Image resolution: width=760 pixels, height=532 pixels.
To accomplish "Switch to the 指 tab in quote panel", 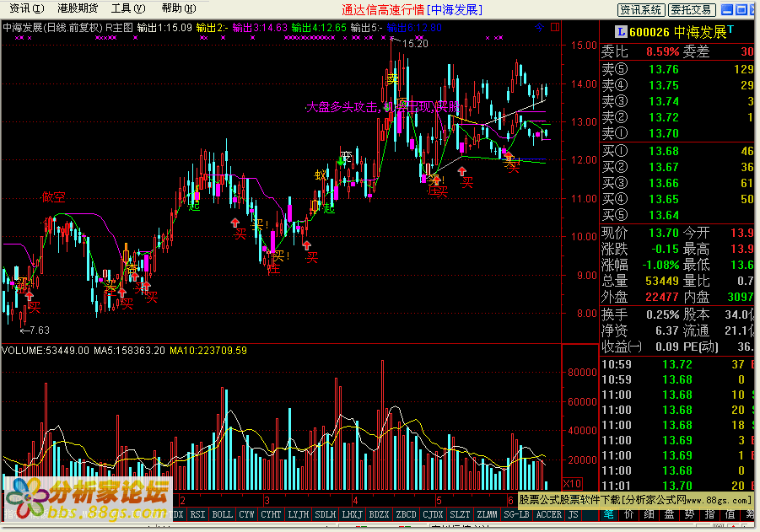I will click(x=709, y=514).
